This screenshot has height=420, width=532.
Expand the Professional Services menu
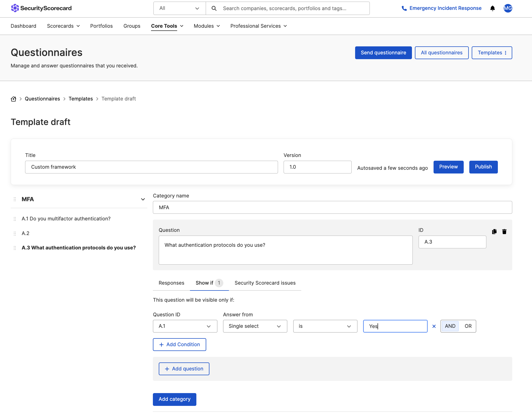tap(259, 26)
